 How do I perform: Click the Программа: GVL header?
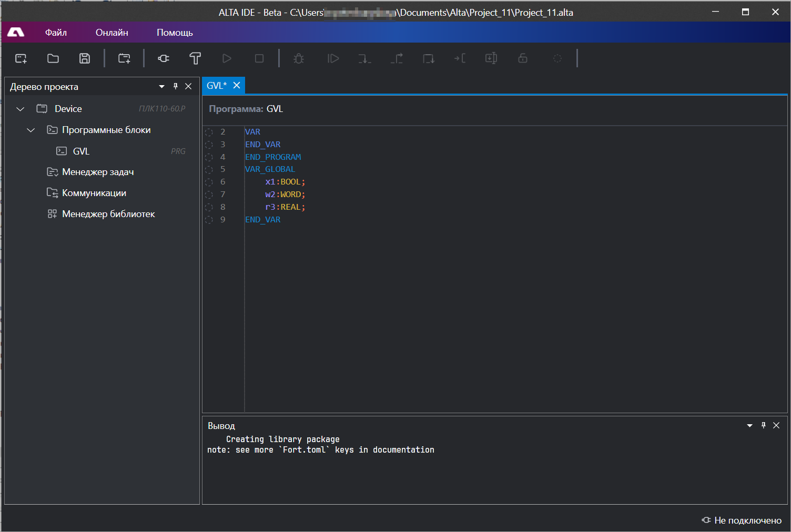click(x=246, y=109)
